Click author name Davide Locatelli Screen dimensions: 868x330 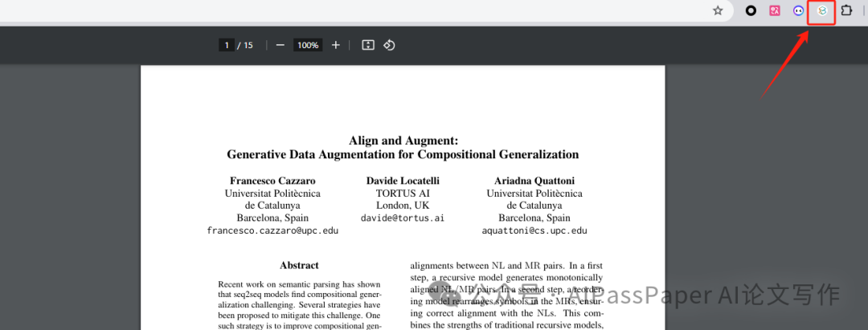[x=403, y=181]
